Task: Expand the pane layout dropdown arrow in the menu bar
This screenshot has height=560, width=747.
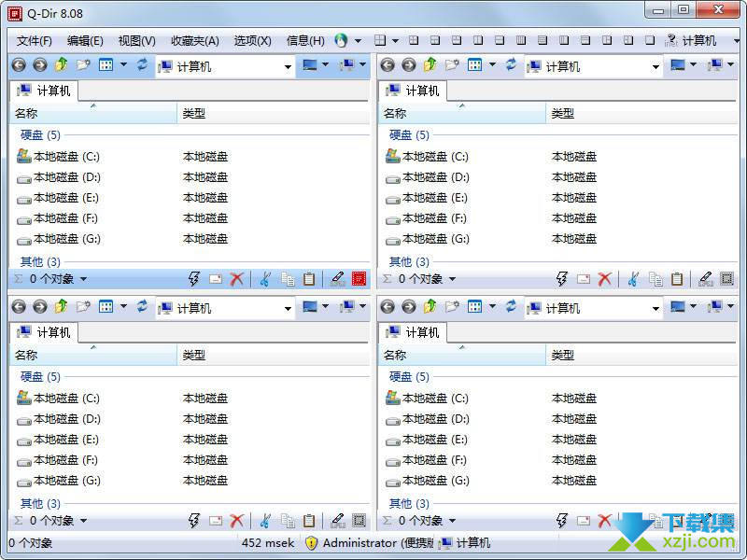Action: pyautogui.click(x=395, y=41)
